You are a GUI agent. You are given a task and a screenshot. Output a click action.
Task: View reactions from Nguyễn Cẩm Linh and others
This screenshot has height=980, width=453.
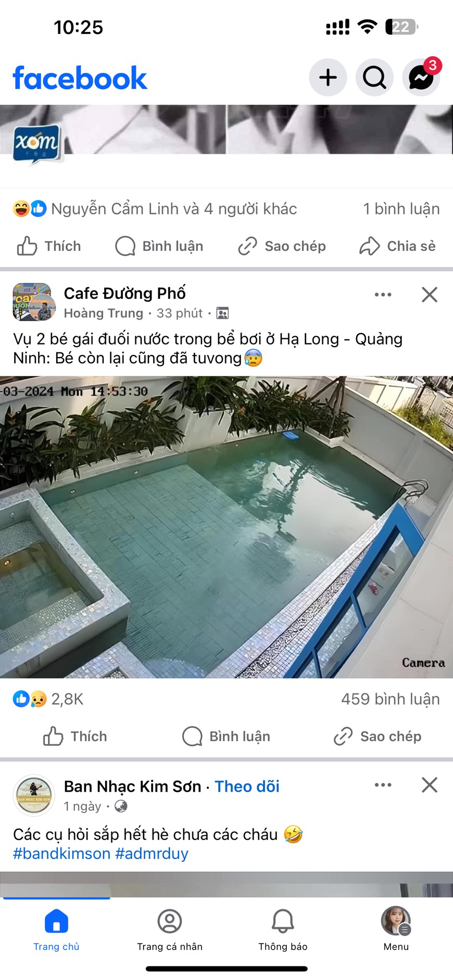(155, 209)
